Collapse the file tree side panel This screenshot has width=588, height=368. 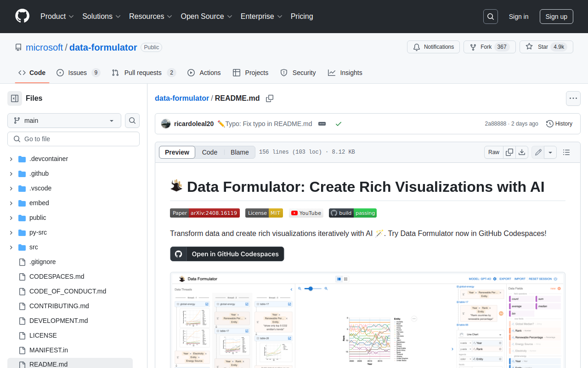pyautogui.click(x=15, y=98)
